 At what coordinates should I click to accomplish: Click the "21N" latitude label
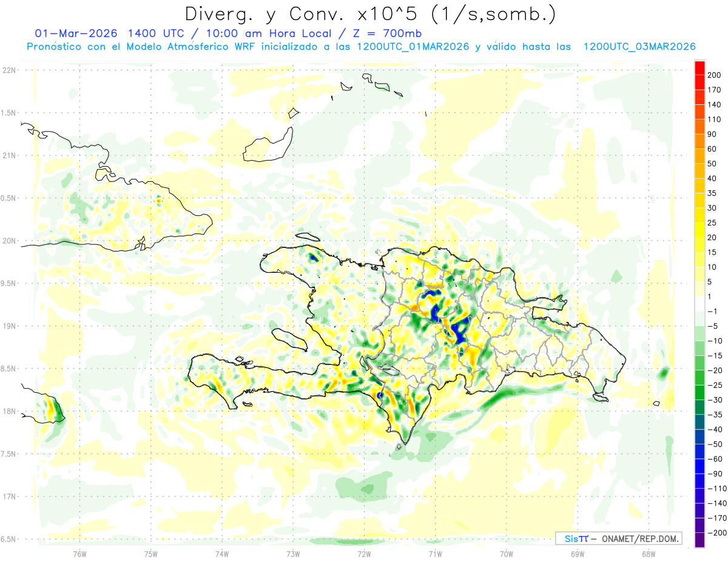[x=8, y=155]
